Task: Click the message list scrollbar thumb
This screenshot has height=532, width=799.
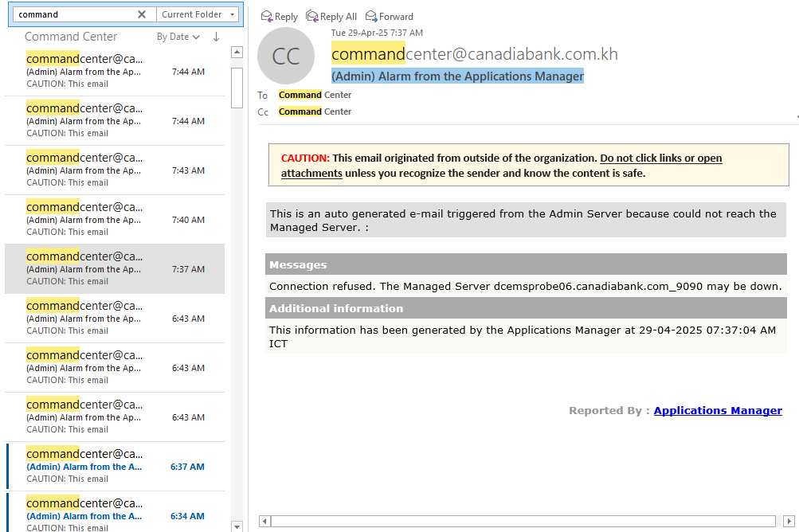Action: [237, 88]
